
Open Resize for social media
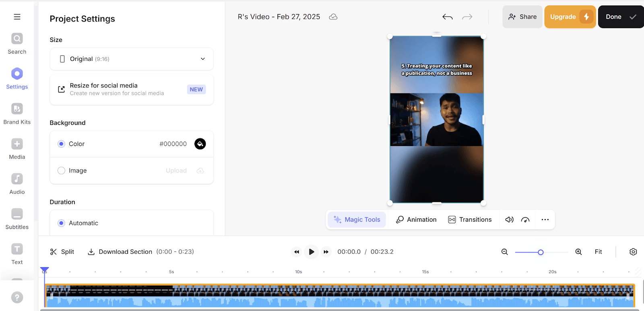[x=132, y=89]
